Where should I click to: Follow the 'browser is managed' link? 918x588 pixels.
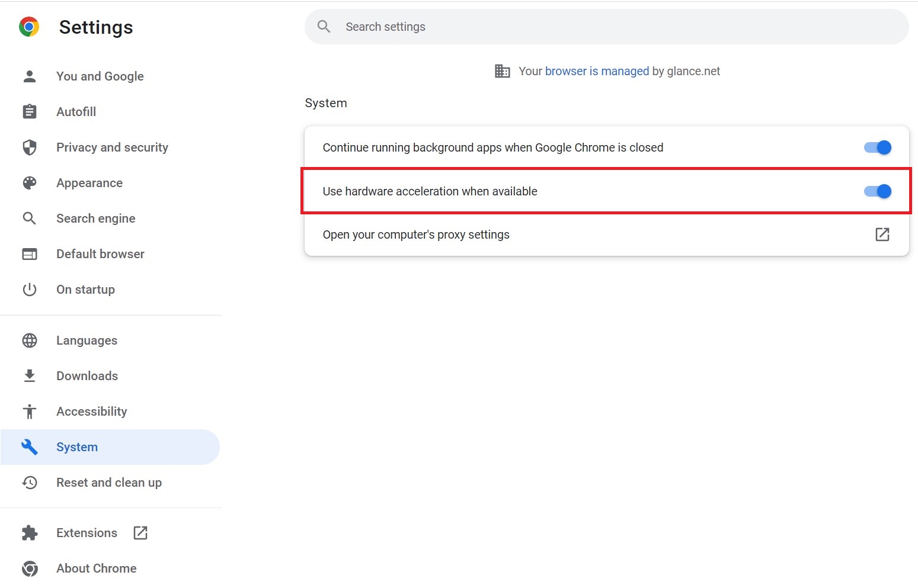coord(597,71)
